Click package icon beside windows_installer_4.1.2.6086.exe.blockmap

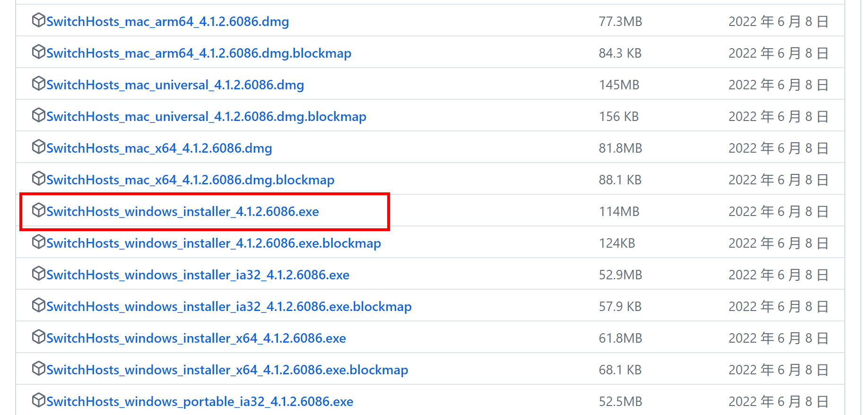pyautogui.click(x=39, y=242)
